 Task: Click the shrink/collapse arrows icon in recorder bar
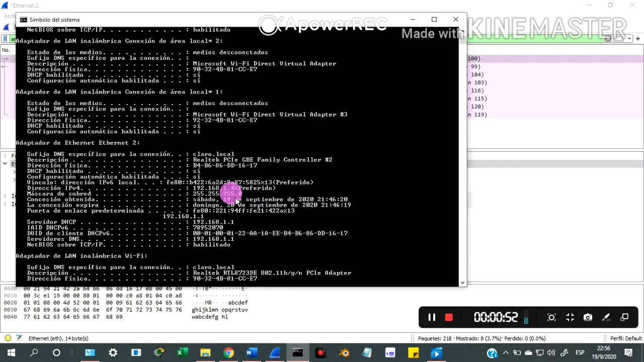pos(570,318)
